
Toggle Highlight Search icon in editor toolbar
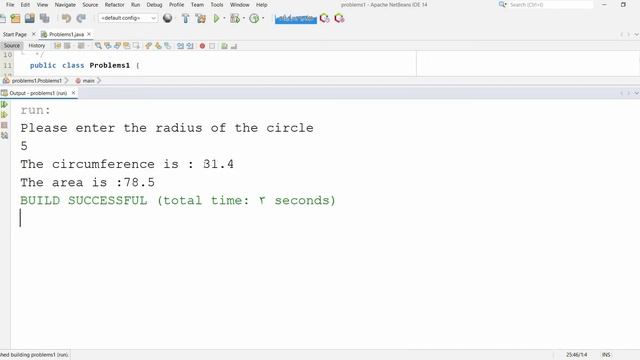click(x=127, y=46)
